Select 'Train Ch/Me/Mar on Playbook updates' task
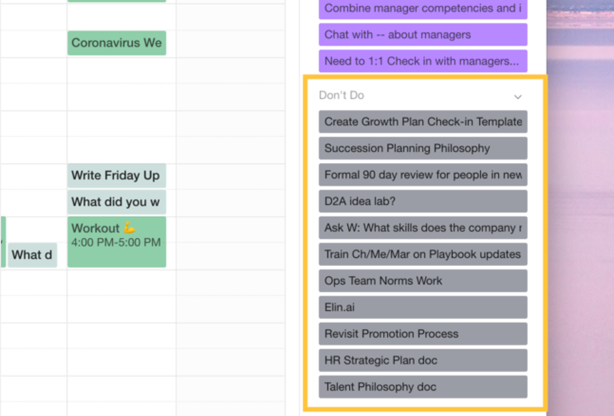The image size is (614, 416). [x=423, y=254]
